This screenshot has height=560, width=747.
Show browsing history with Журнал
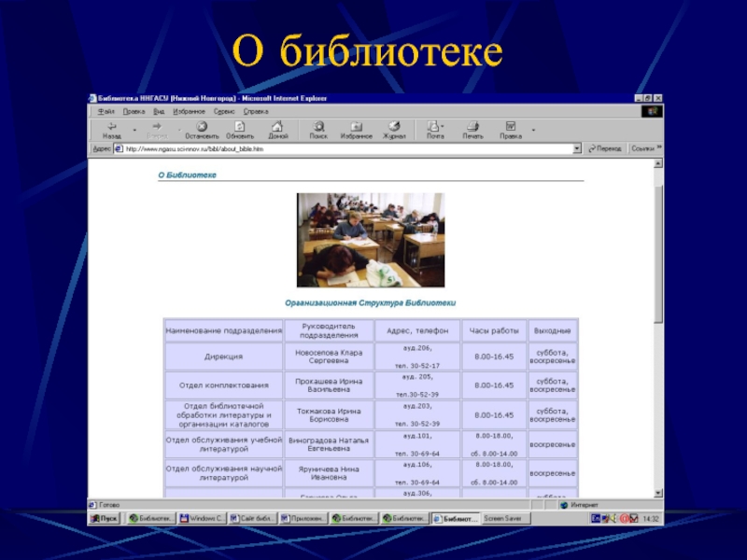(x=394, y=130)
